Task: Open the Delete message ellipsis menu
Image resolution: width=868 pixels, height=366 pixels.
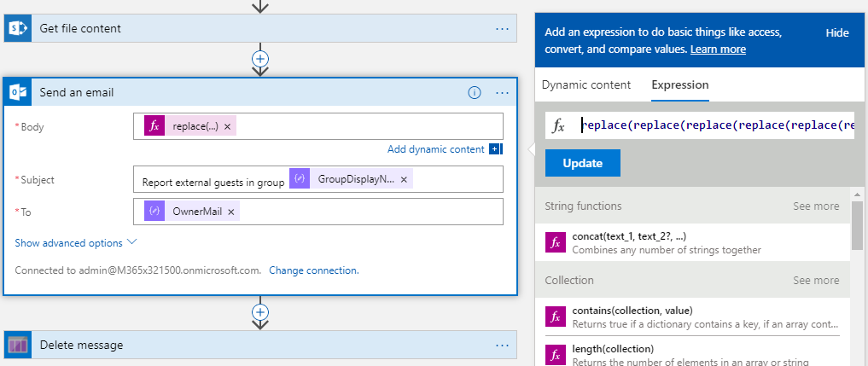Action: [x=502, y=345]
